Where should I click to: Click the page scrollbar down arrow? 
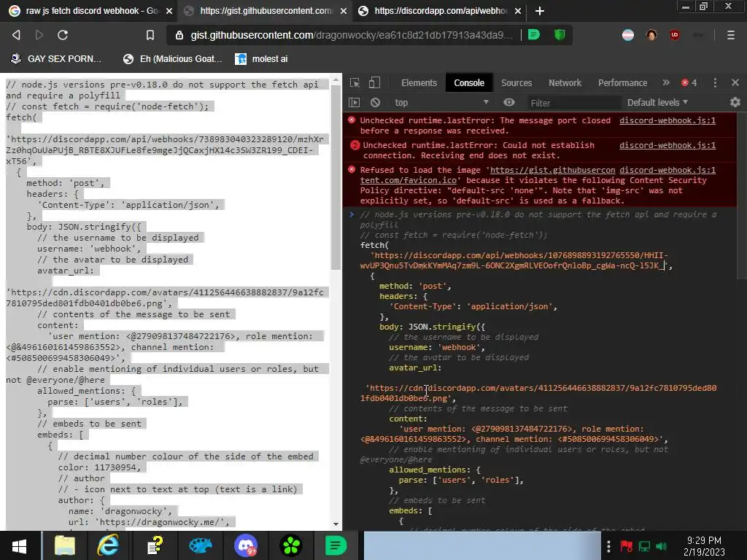click(336, 524)
